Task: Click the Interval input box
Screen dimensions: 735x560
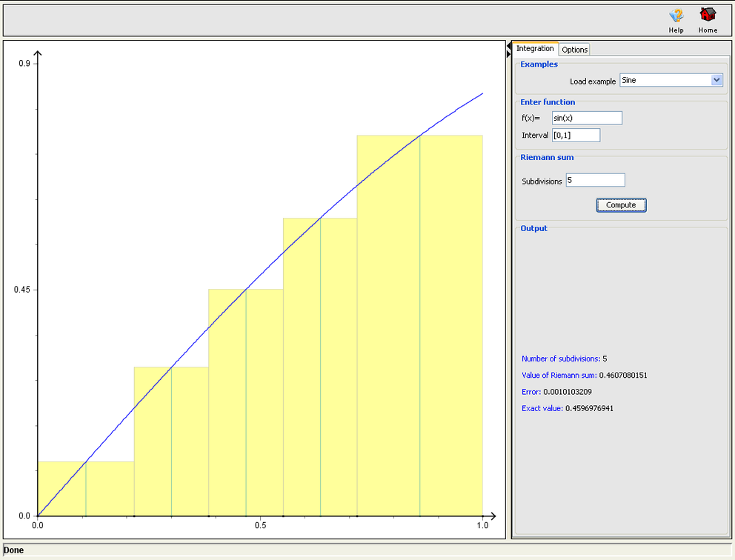Action: click(576, 135)
